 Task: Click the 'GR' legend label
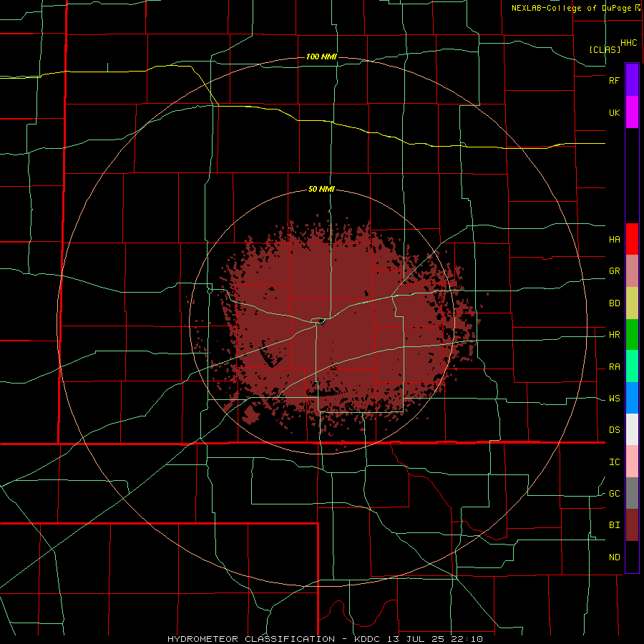(x=614, y=270)
